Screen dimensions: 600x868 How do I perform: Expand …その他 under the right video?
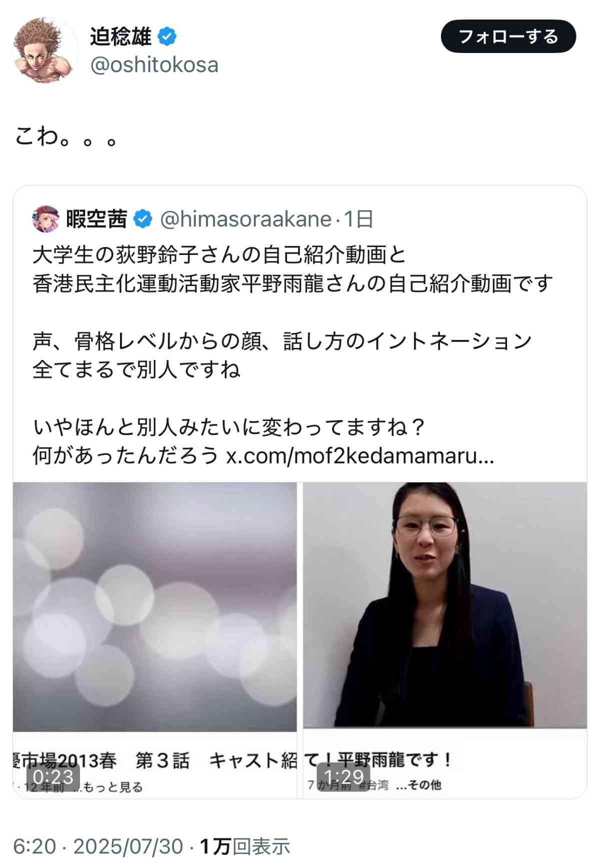coord(418,785)
